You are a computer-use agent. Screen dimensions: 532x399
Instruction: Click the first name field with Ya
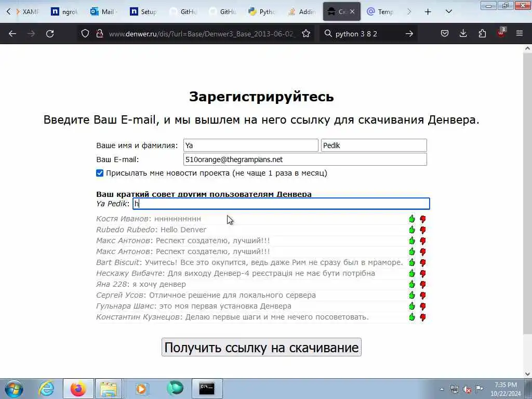coord(251,145)
